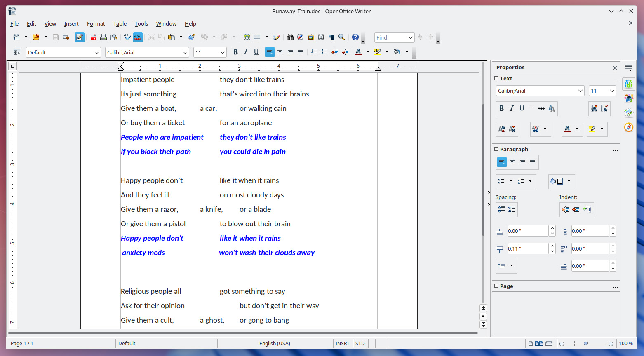Open the paragraph style dropdown showing Default
The height and width of the screenshot is (356, 644).
pyautogui.click(x=97, y=52)
